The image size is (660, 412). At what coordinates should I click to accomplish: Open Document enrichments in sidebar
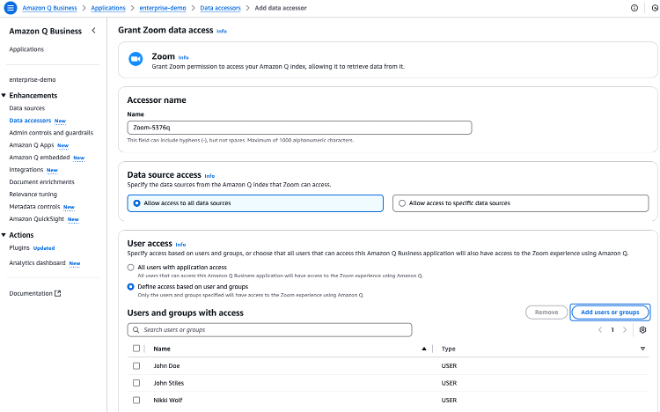click(42, 182)
